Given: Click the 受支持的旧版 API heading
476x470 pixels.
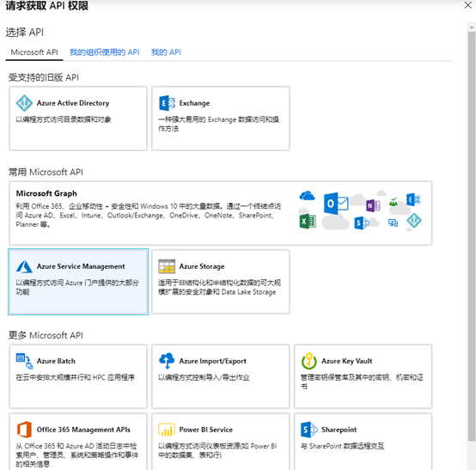Looking at the screenshot, I should coord(44,77).
